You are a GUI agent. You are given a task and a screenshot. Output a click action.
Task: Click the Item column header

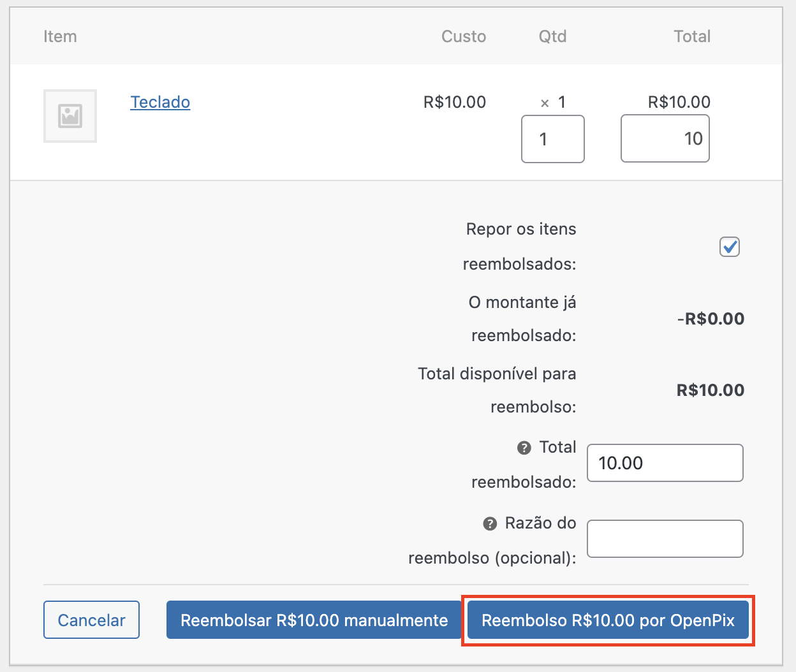pyautogui.click(x=60, y=36)
